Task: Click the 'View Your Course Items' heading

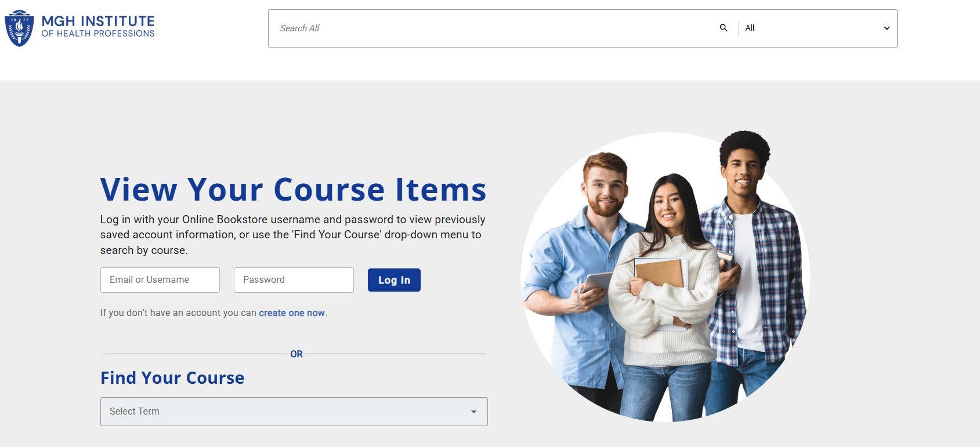Action: click(293, 189)
